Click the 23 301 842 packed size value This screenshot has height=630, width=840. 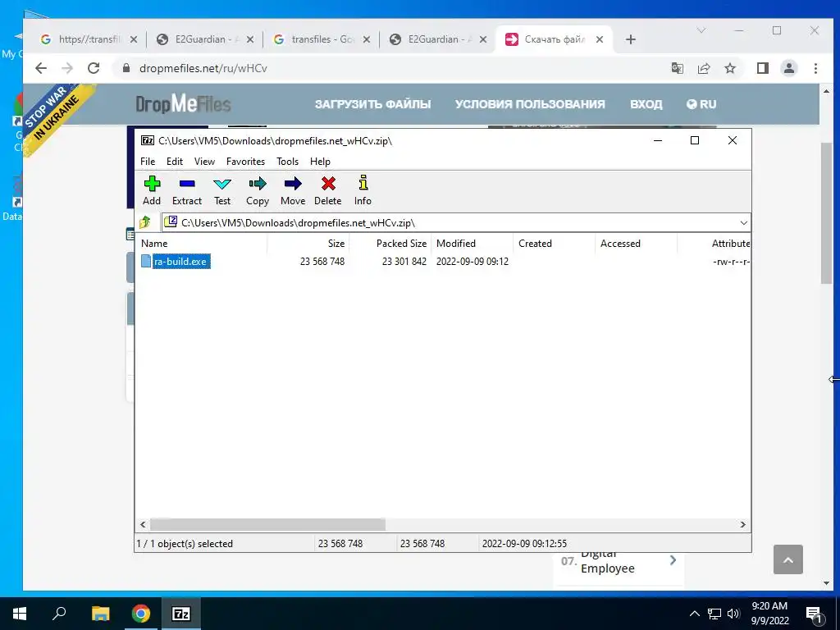[x=404, y=262]
